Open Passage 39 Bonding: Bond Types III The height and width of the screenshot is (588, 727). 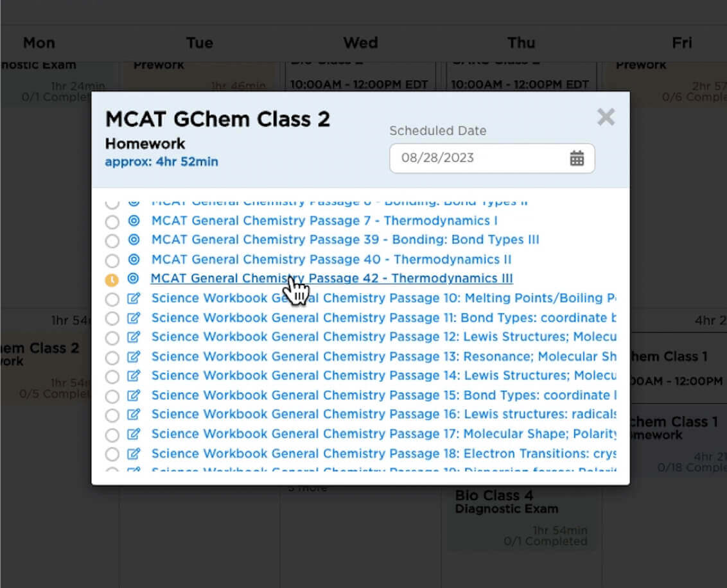tap(345, 240)
